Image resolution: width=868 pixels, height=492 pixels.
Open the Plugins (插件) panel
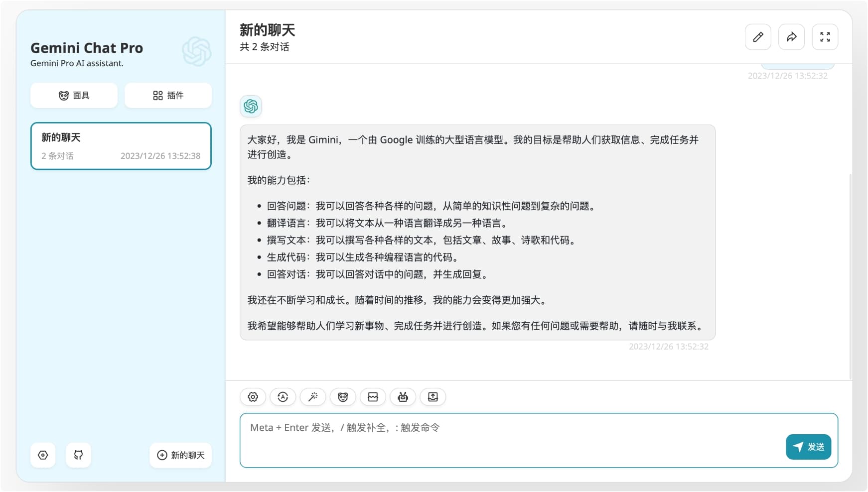tap(168, 96)
